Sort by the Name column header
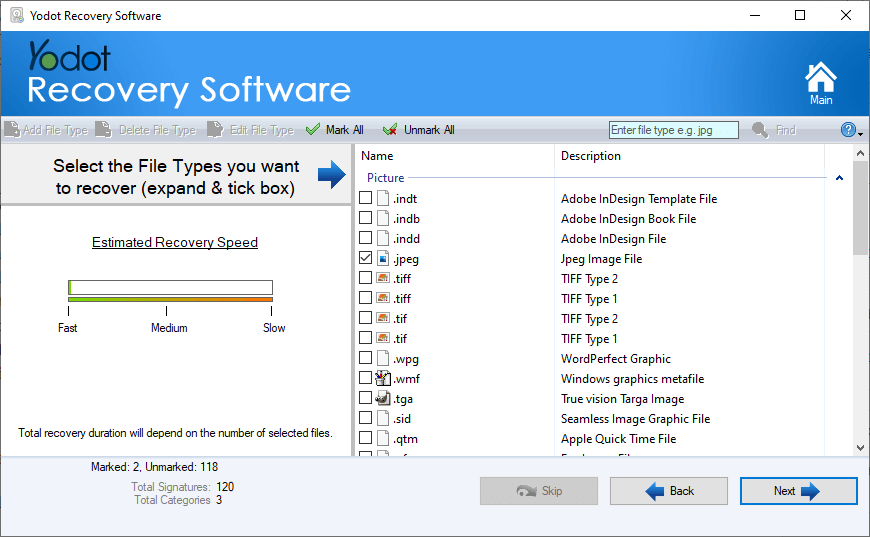Image resolution: width=870 pixels, height=537 pixels. tap(455, 156)
